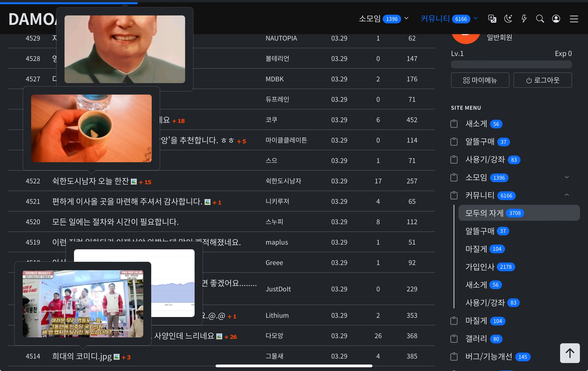
Task: Click clipboard icon beside 새소개 56 in site menu
Action: (x=454, y=124)
